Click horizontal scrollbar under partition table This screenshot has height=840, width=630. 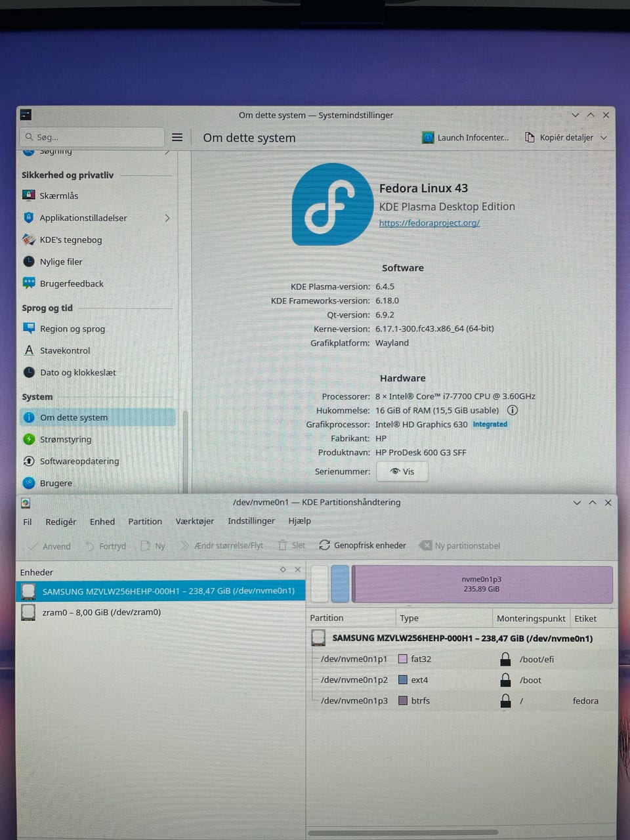click(x=403, y=832)
